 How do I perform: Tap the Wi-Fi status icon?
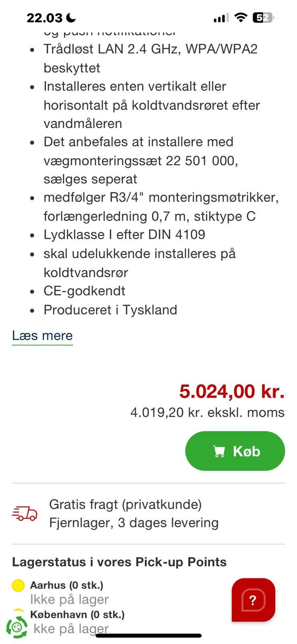[240, 18]
